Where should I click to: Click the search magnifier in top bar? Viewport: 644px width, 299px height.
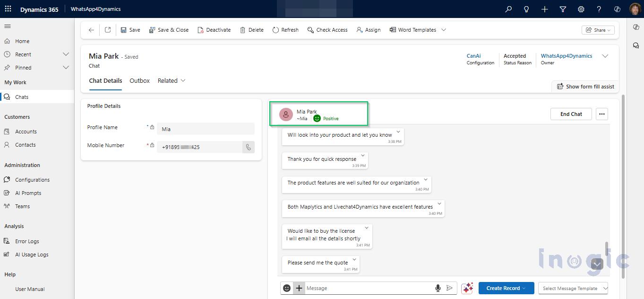click(x=508, y=9)
